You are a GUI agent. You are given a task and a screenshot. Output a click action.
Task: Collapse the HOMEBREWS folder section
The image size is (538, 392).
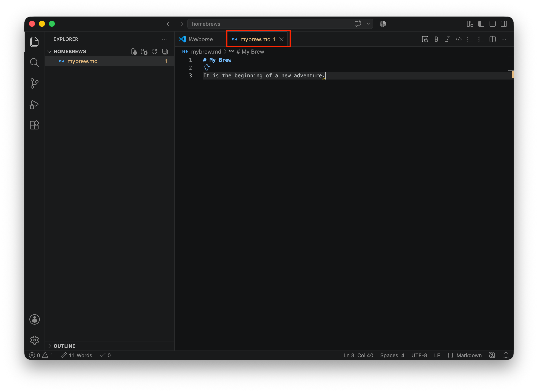pos(69,51)
